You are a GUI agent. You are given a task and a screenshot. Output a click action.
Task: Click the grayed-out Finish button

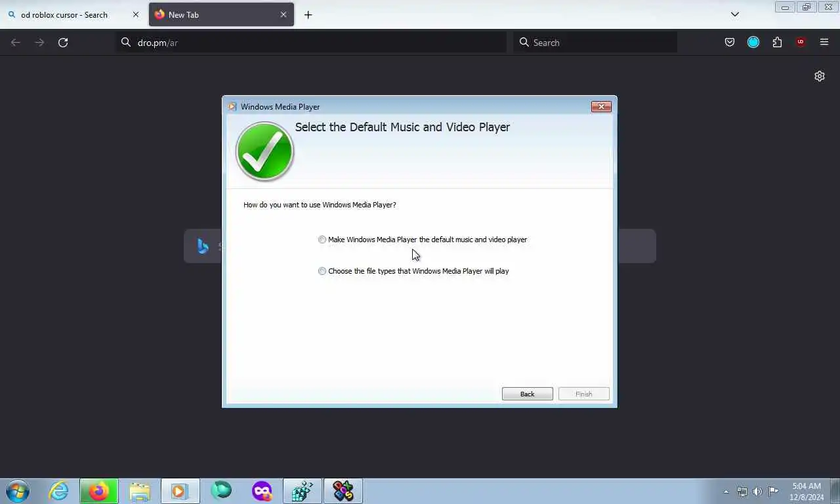click(x=584, y=394)
